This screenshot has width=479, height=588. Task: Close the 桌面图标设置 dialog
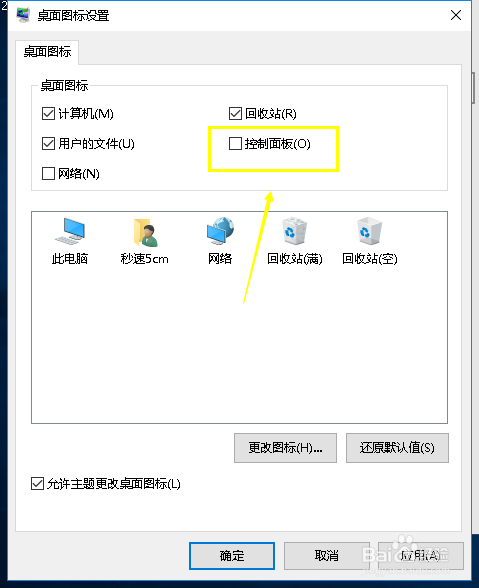pyautogui.click(x=456, y=15)
